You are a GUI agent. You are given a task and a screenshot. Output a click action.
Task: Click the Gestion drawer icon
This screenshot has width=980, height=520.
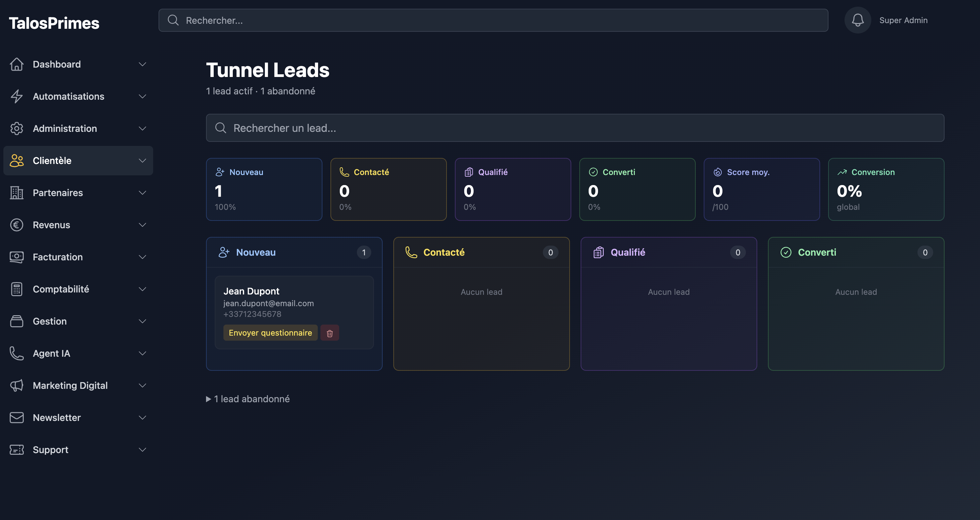coord(17,321)
